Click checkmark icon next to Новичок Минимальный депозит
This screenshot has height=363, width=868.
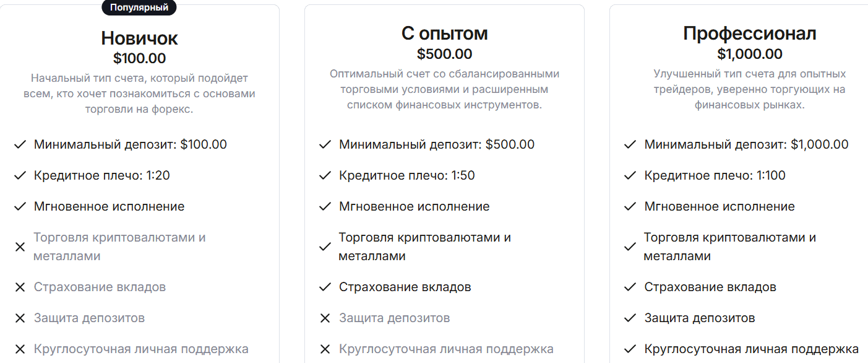tap(20, 144)
